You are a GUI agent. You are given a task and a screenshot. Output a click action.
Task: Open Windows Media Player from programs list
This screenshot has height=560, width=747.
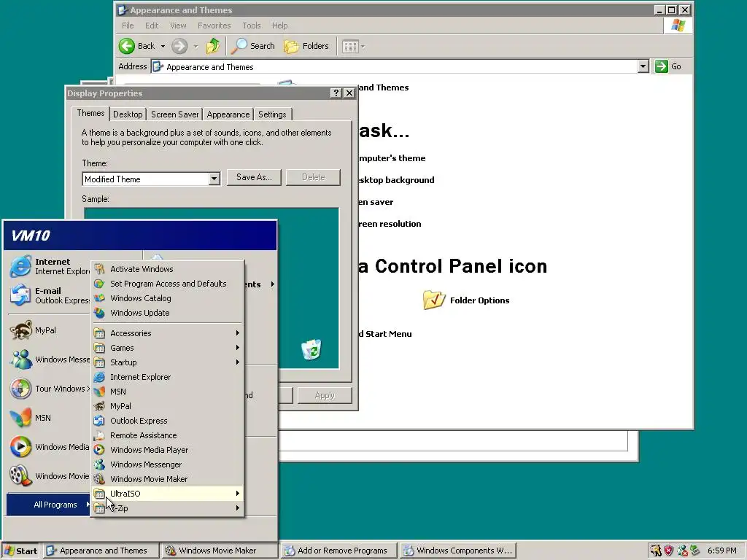[168, 450]
